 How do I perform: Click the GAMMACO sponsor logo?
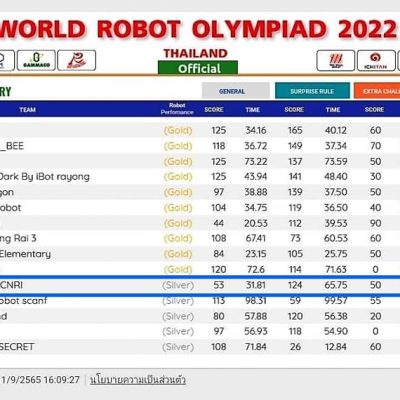click(36, 60)
